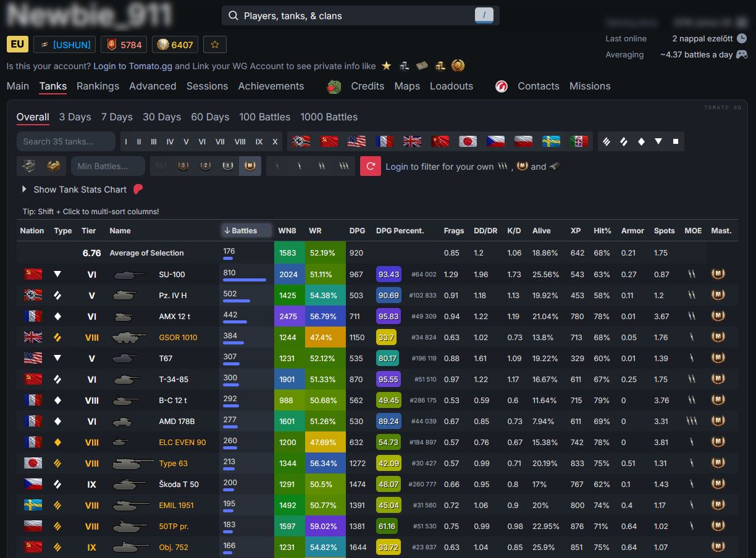Image resolution: width=756 pixels, height=558 pixels.
Task: Click Login link to filter own tanks
Action: [x=397, y=167]
